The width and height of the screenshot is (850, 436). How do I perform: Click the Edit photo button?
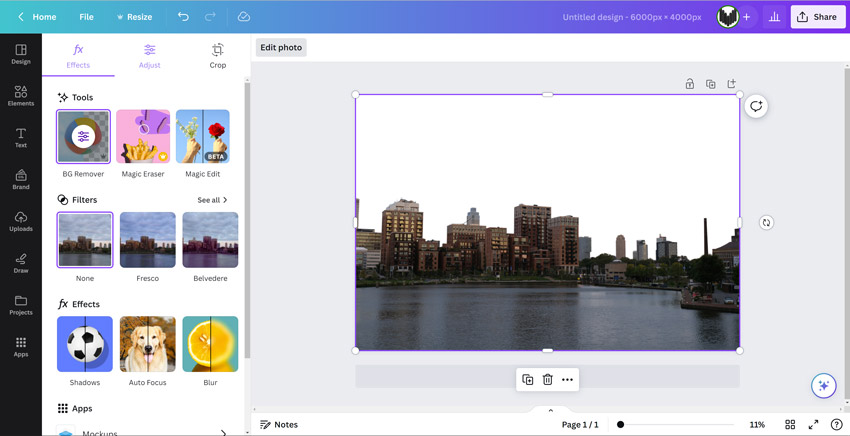click(x=281, y=47)
